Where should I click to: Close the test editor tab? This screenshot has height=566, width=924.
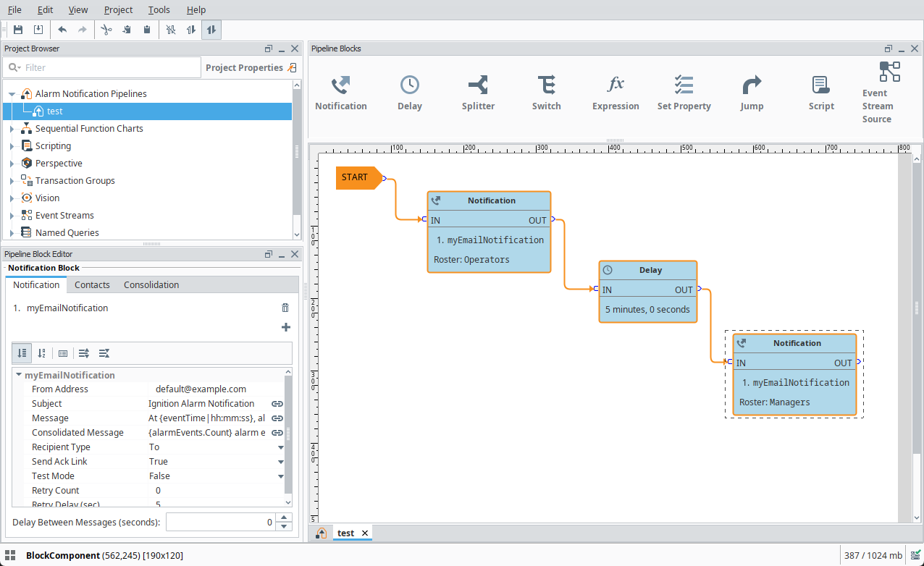[365, 533]
